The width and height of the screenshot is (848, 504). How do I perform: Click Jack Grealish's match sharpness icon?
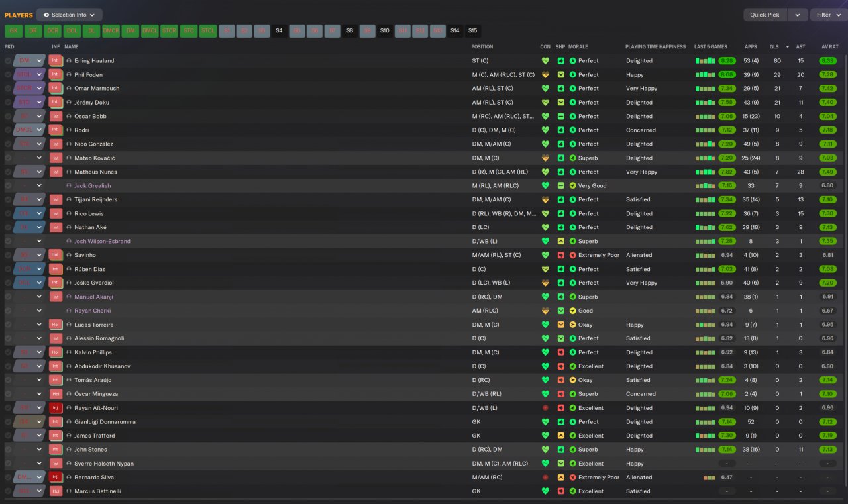560,186
